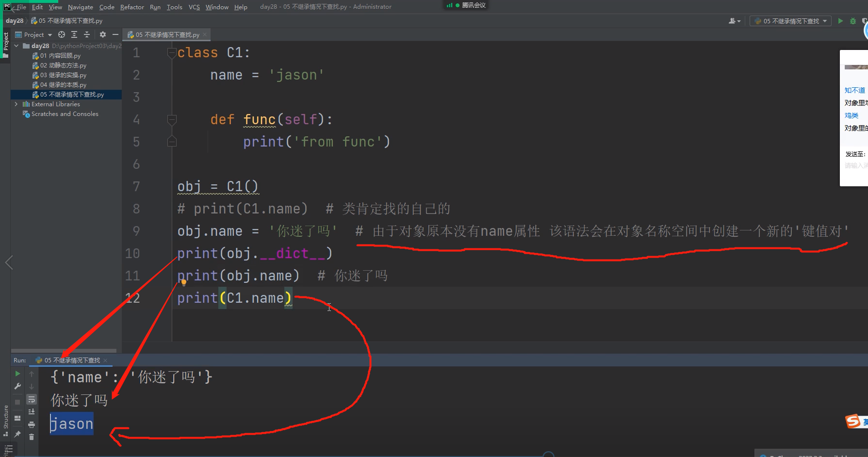This screenshot has width=868, height=457.
Task: Click the 鸡类 sender name in chat popup
Action: 852,115
